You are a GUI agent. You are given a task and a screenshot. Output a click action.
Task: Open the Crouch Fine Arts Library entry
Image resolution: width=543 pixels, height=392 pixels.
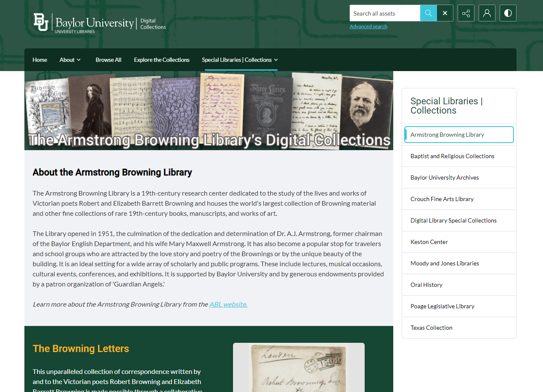point(442,199)
